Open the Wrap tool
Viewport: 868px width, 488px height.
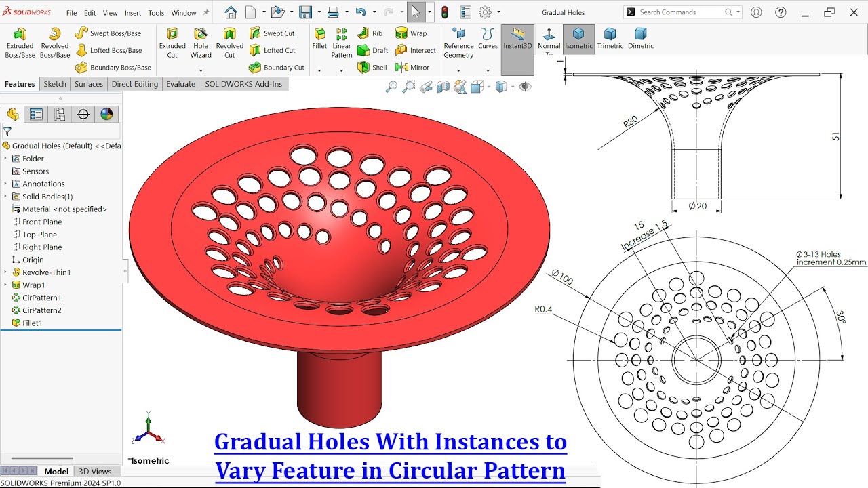point(411,33)
